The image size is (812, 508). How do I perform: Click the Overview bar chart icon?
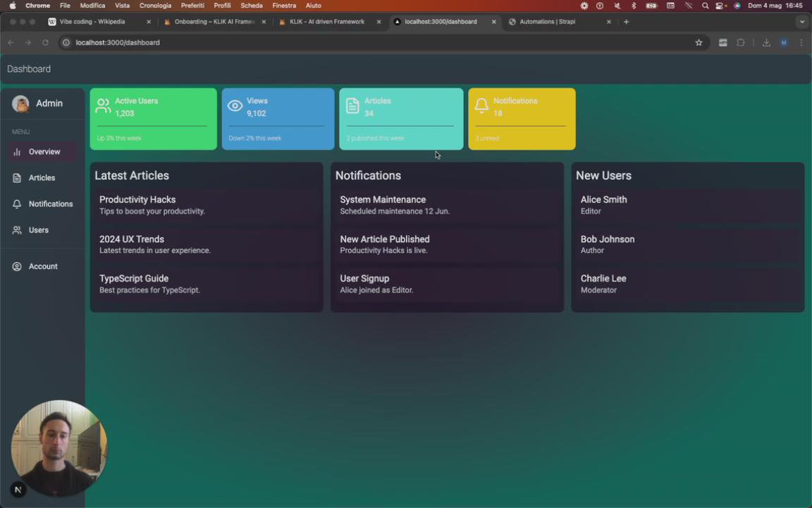[x=17, y=152]
